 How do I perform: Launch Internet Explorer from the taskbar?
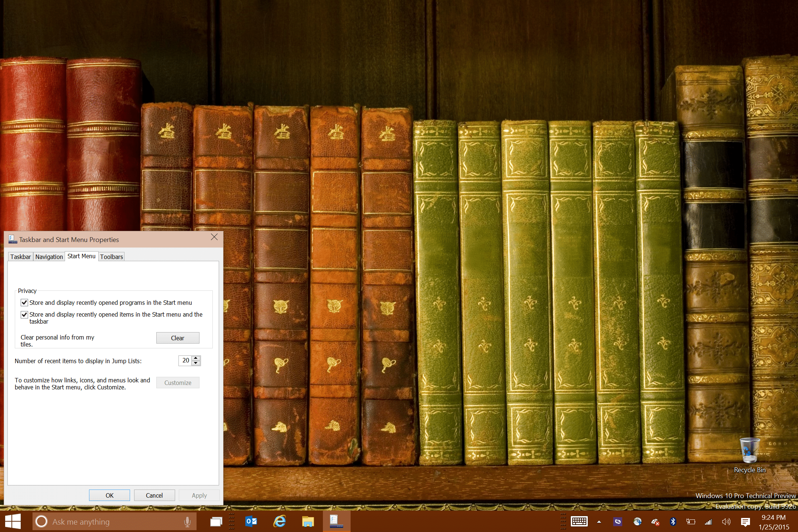click(280, 521)
